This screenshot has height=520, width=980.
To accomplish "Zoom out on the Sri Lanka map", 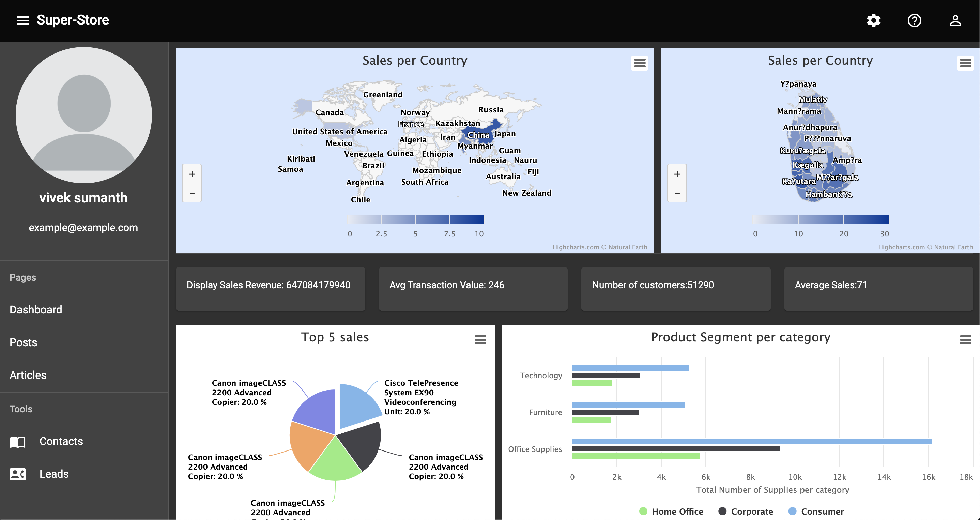I will [677, 193].
